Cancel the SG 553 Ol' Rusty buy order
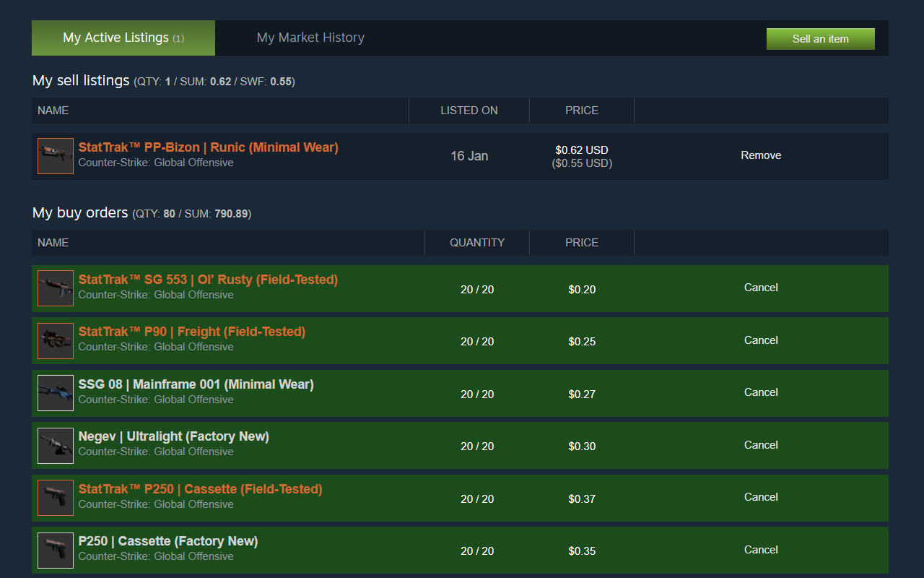Viewport: 924px width, 578px height. click(x=761, y=287)
